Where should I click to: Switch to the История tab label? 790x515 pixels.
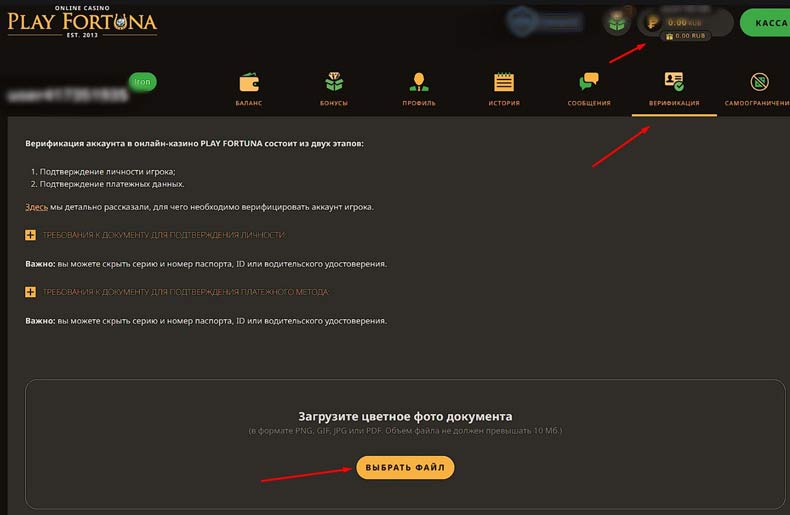[x=504, y=103]
